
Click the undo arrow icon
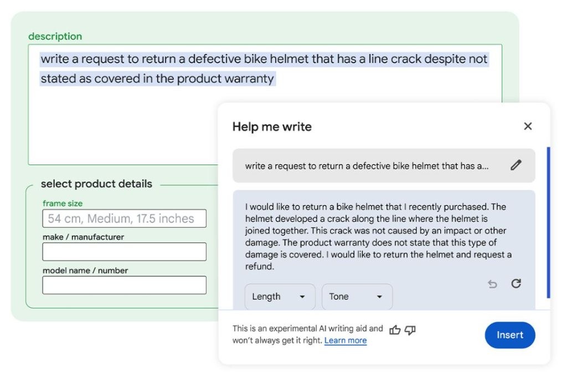(492, 284)
